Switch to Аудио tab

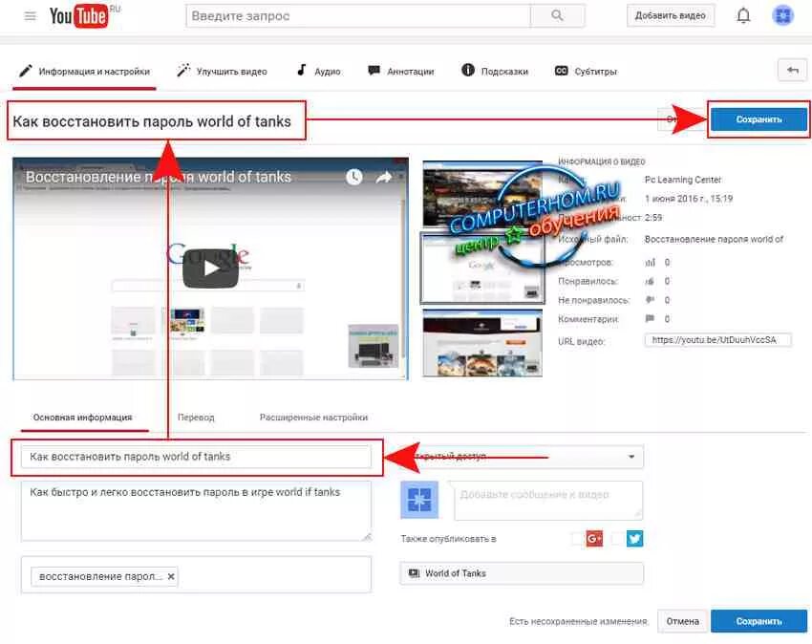point(318,71)
